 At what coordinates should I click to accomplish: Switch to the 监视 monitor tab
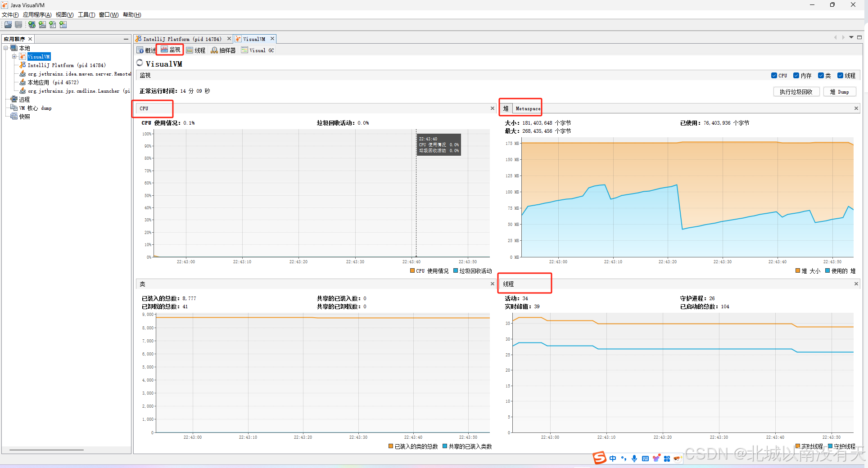pyautogui.click(x=171, y=50)
